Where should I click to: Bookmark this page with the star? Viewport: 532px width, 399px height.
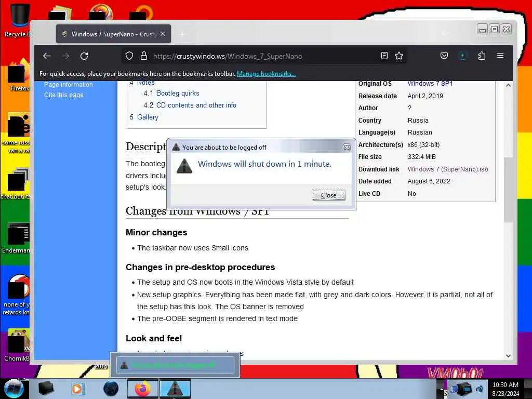tap(399, 56)
